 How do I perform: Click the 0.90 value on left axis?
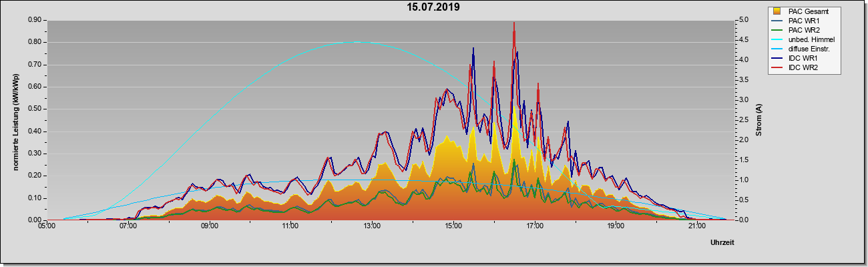point(34,20)
